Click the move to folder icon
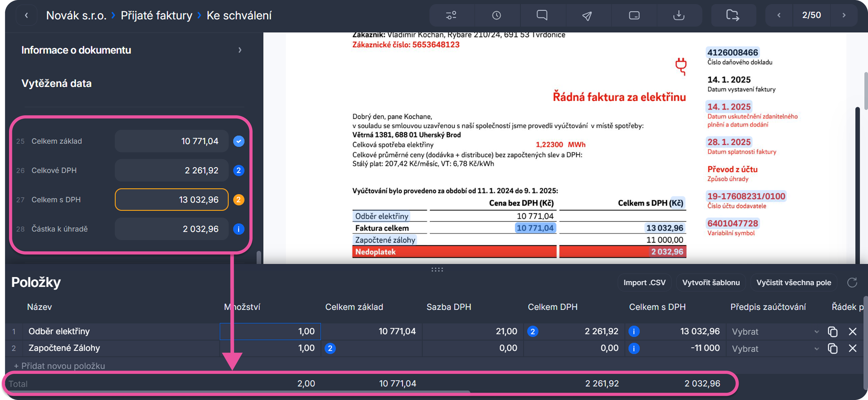This screenshot has height=400, width=868. pos(732,16)
